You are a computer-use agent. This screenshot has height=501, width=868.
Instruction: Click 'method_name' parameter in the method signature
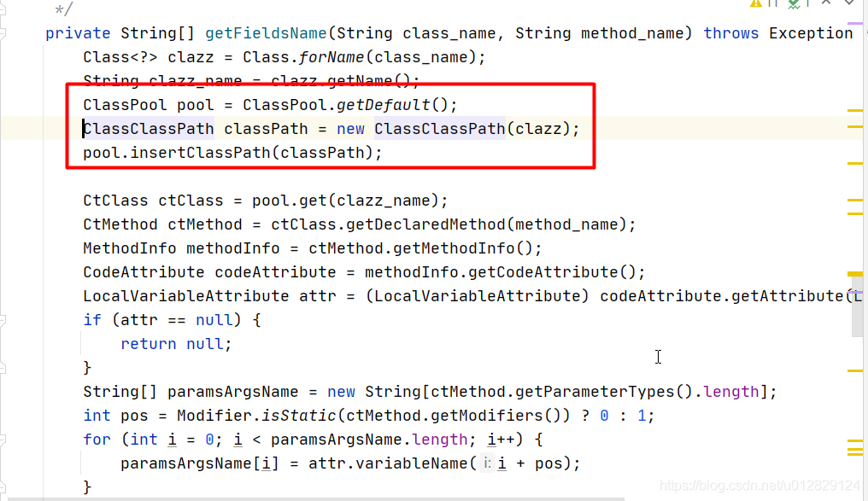[x=632, y=34]
